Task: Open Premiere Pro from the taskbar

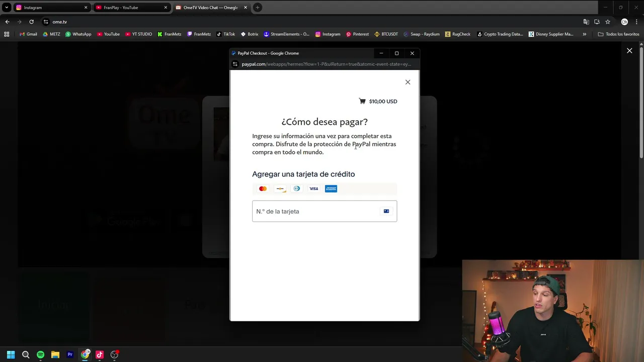Action: (70, 354)
